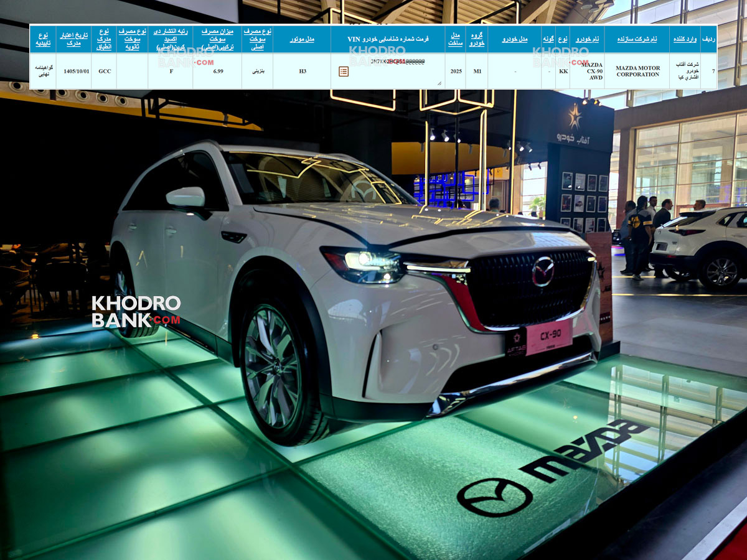Open the details list icon in the VIN cell

pos(344,72)
